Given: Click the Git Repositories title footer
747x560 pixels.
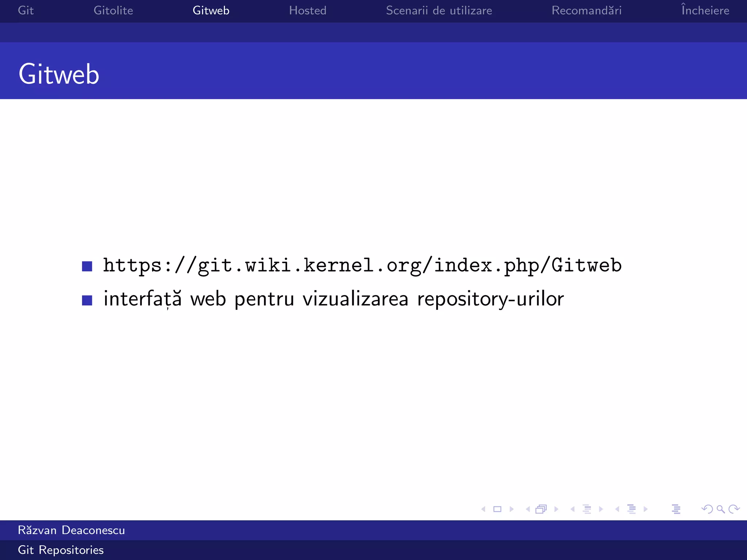Looking at the screenshot, I should tap(61, 550).
